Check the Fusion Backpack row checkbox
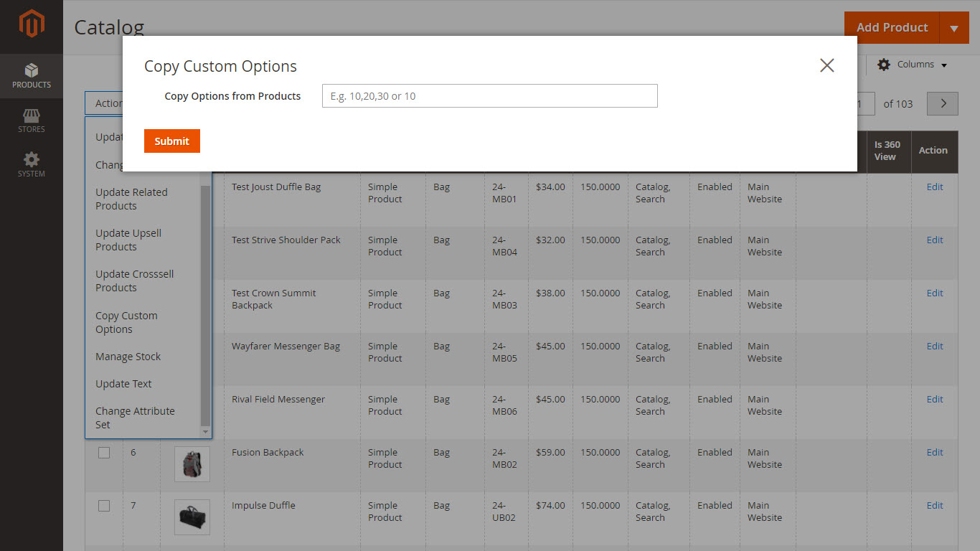The width and height of the screenshot is (980, 551). tap(104, 453)
